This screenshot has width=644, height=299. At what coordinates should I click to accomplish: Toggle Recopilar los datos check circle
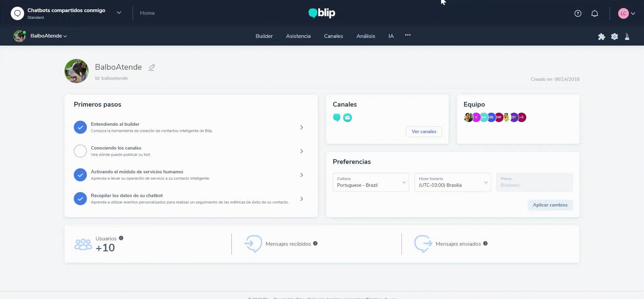[x=80, y=199]
